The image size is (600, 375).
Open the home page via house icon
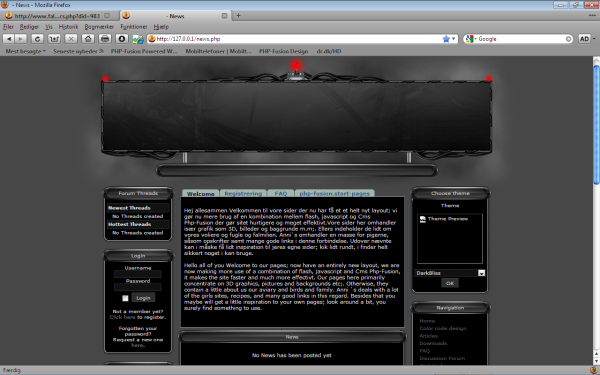point(88,39)
